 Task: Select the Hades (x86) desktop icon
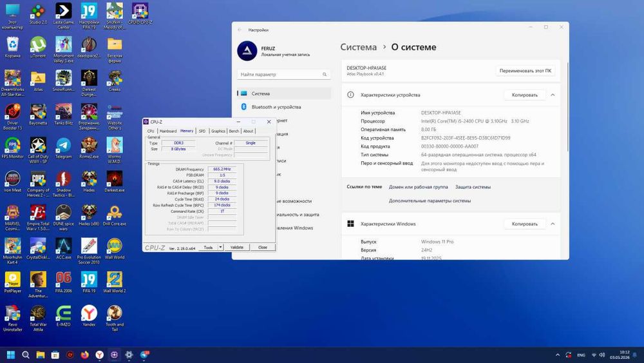[89, 215]
